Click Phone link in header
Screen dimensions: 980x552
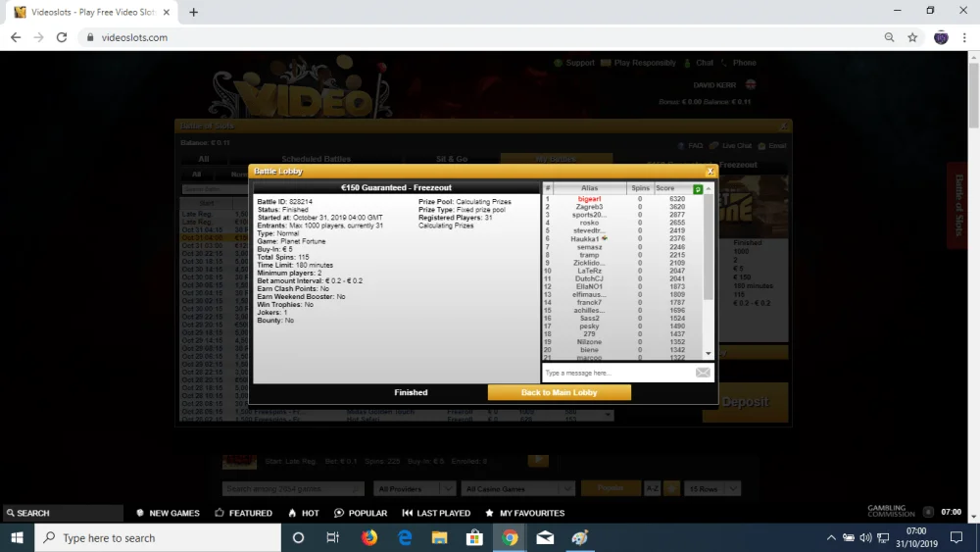coord(738,63)
